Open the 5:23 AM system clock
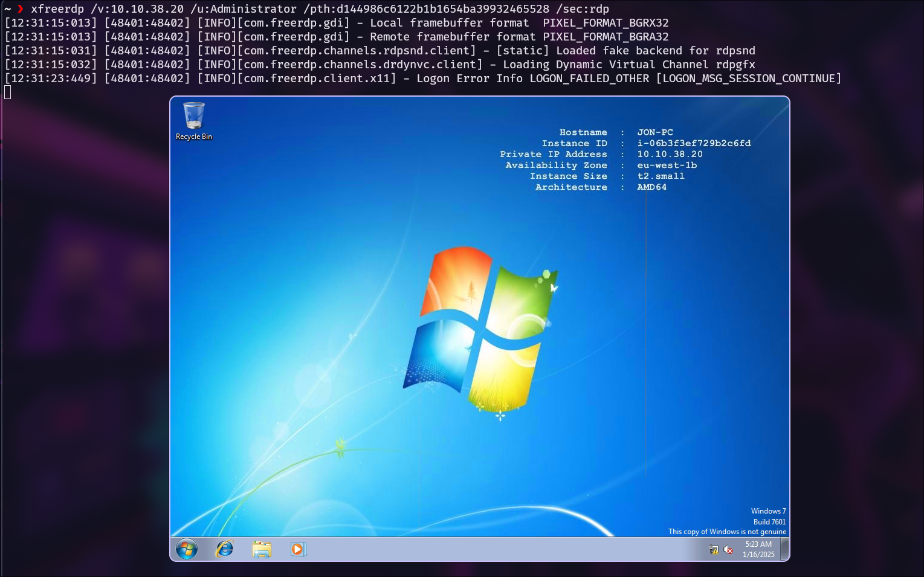The width and height of the screenshot is (924, 577). click(x=758, y=549)
